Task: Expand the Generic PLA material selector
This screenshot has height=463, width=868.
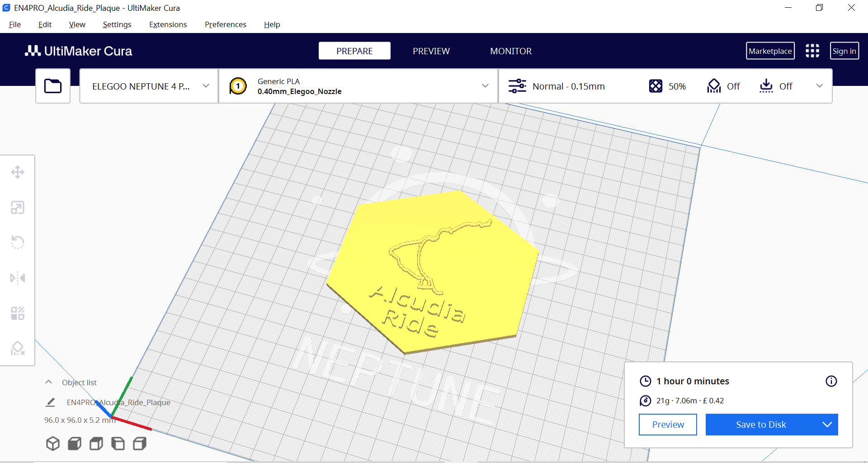Action: (358, 86)
